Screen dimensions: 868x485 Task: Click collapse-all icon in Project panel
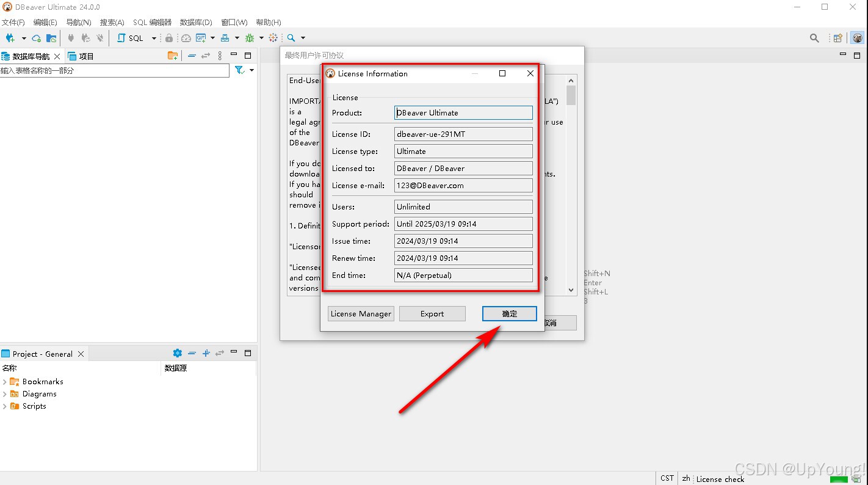(x=192, y=353)
